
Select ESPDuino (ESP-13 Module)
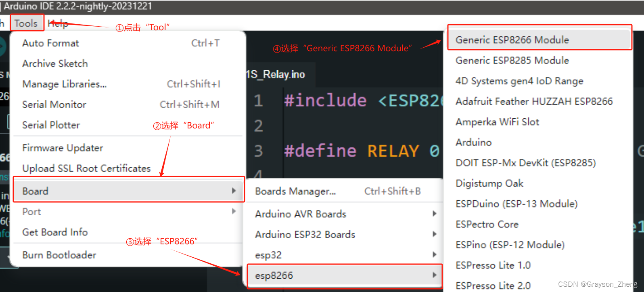539,204
